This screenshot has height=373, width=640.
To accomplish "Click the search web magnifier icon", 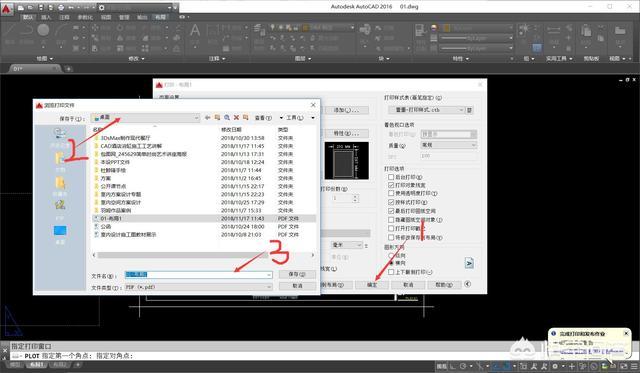I will [x=227, y=118].
